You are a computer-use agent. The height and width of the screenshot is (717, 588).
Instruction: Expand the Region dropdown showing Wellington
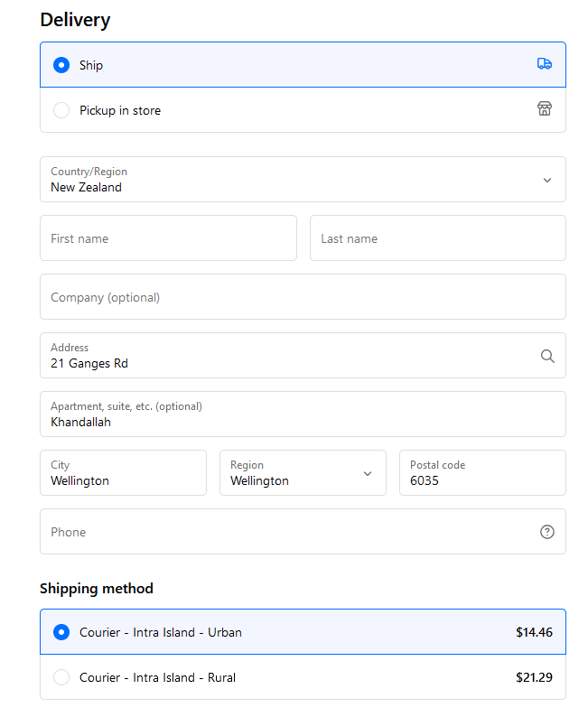click(303, 473)
